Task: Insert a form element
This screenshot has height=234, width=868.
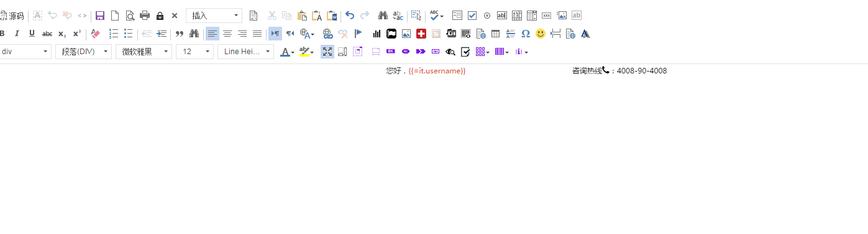Action: coord(457,16)
